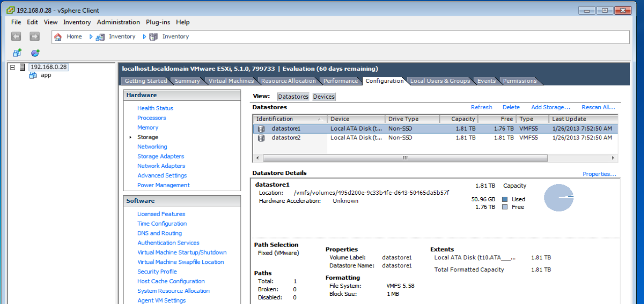Viewport: 644px width, 304px height.
Task: Switch to the Events tab
Action: click(486, 81)
